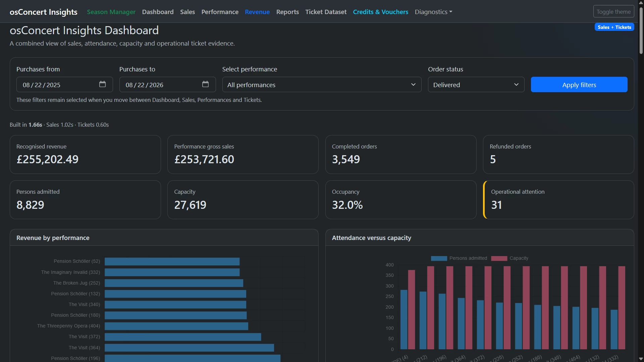The height and width of the screenshot is (362, 644).
Task: Toggle the dark/light theme
Action: tap(613, 12)
